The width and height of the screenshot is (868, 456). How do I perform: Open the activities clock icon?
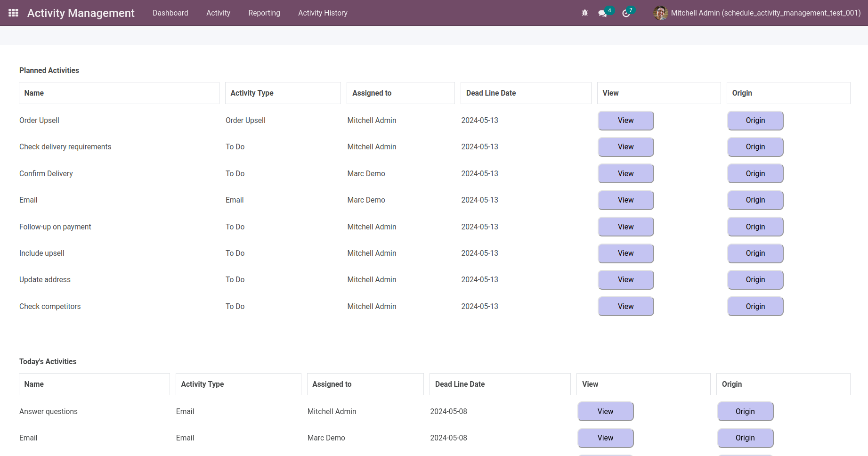pos(626,13)
